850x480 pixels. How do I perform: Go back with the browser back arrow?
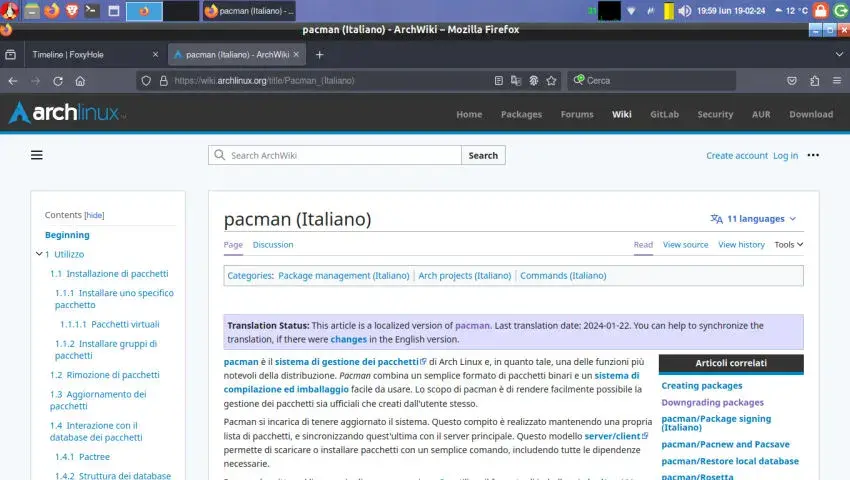tap(13, 81)
